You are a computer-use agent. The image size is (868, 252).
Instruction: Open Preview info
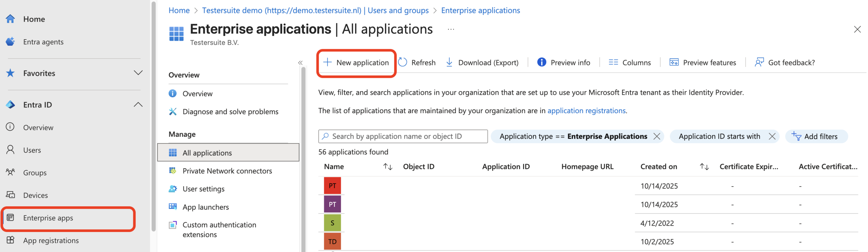coord(564,62)
